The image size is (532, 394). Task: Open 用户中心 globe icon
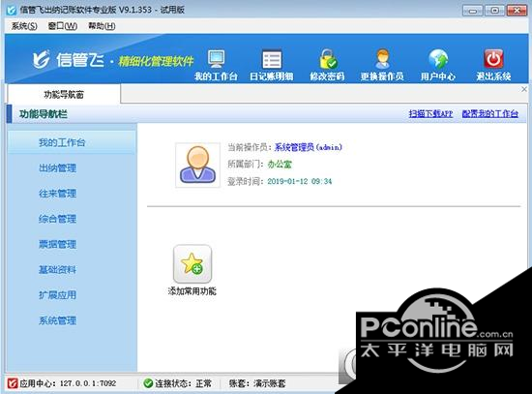point(438,59)
